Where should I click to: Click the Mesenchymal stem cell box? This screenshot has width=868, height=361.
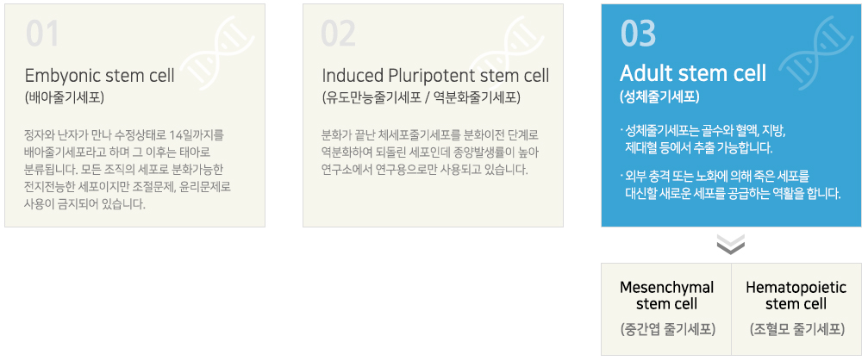pos(666,309)
